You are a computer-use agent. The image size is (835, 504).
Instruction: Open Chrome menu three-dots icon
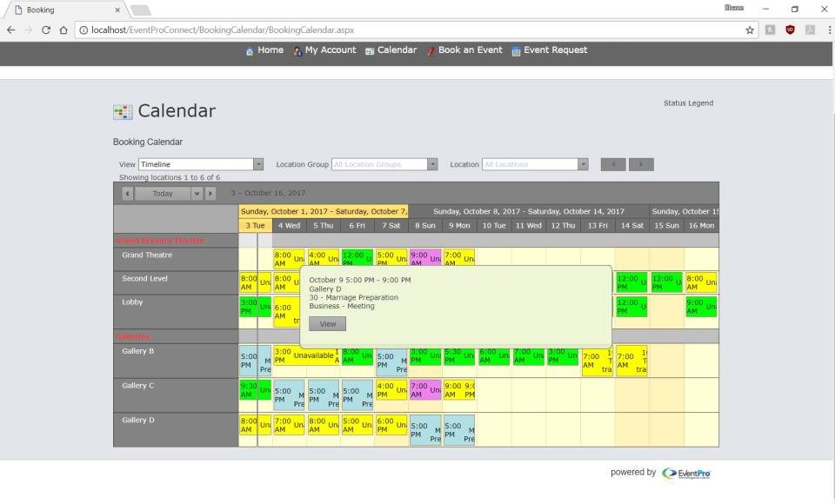829,30
